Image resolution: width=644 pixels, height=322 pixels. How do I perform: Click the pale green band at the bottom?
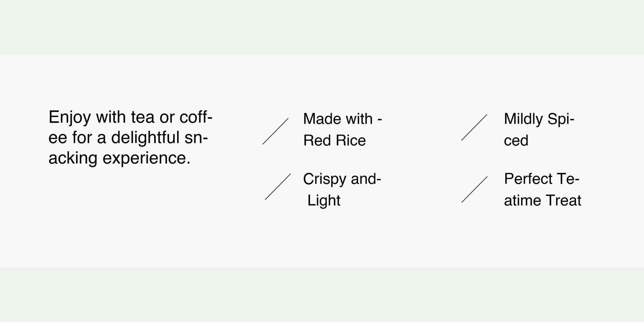click(x=322, y=295)
